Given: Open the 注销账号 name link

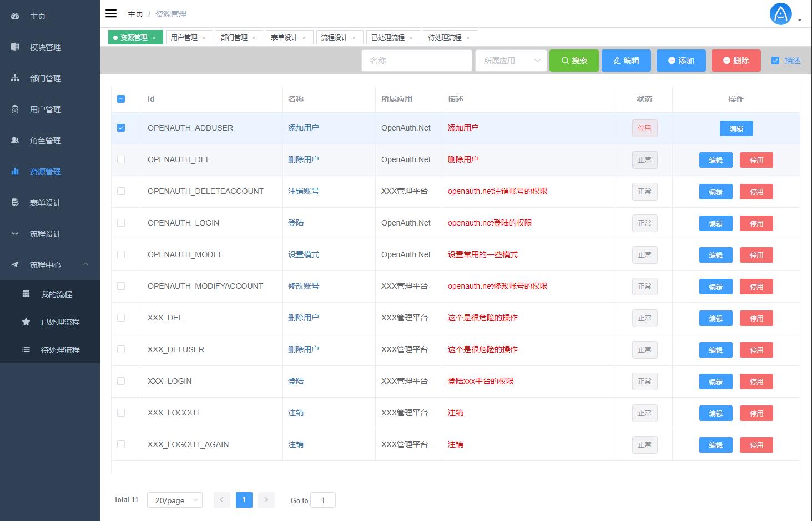Looking at the screenshot, I should point(304,191).
